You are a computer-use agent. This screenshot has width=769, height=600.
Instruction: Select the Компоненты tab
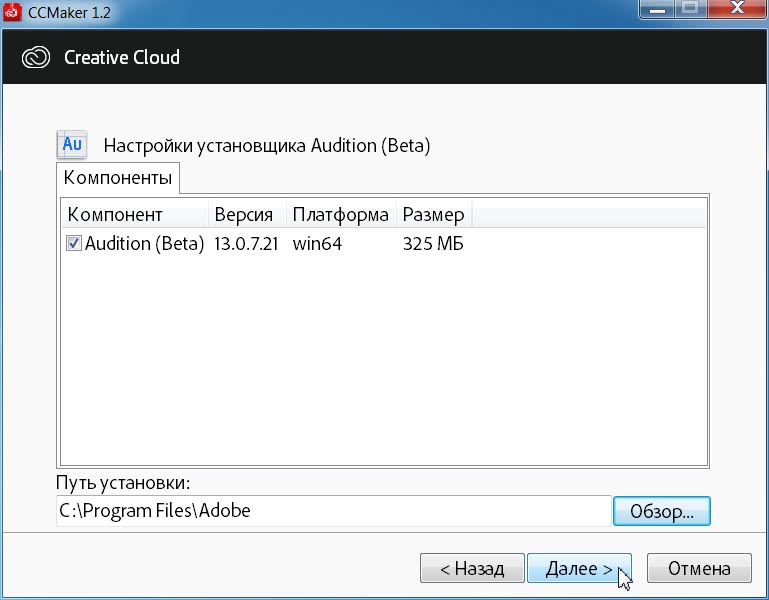coord(118,178)
